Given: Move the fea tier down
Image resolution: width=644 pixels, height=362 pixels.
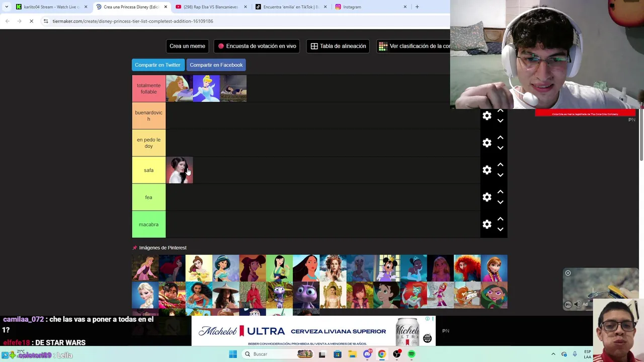Looking at the screenshot, I should point(500,202).
